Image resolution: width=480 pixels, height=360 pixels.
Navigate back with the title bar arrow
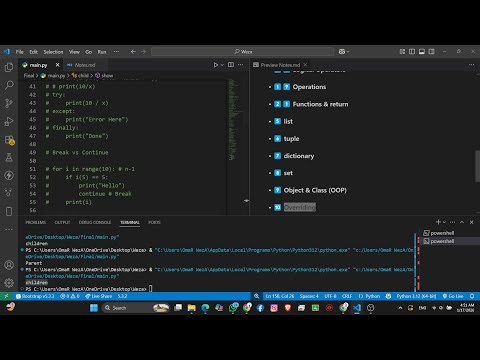coord(133,52)
